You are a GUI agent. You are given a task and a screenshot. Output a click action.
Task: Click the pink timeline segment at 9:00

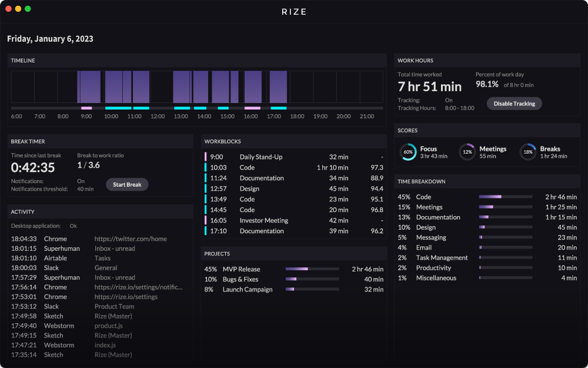click(86, 108)
